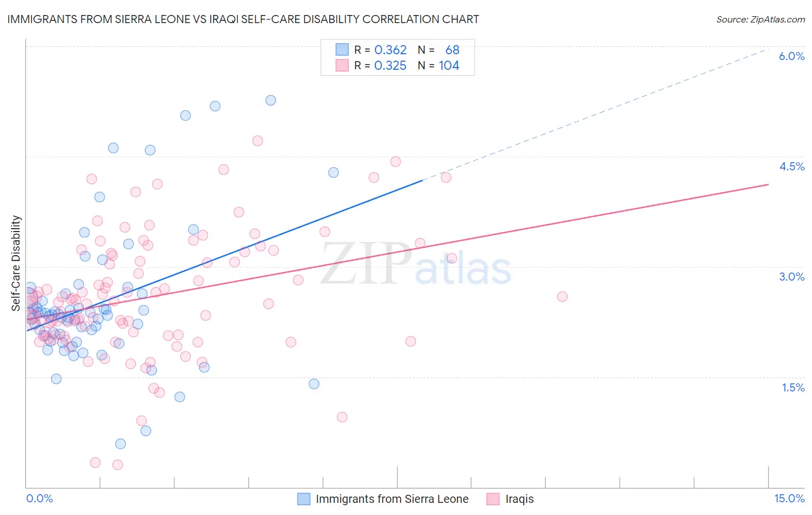
Task: Select the Iraqis legend label
Action: [x=520, y=499]
